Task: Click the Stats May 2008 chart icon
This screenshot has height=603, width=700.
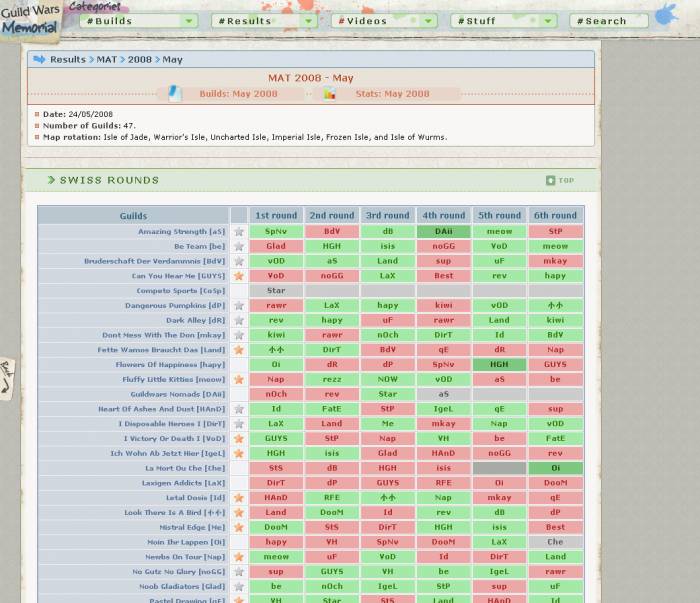Action: pyautogui.click(x=329, y=94)
